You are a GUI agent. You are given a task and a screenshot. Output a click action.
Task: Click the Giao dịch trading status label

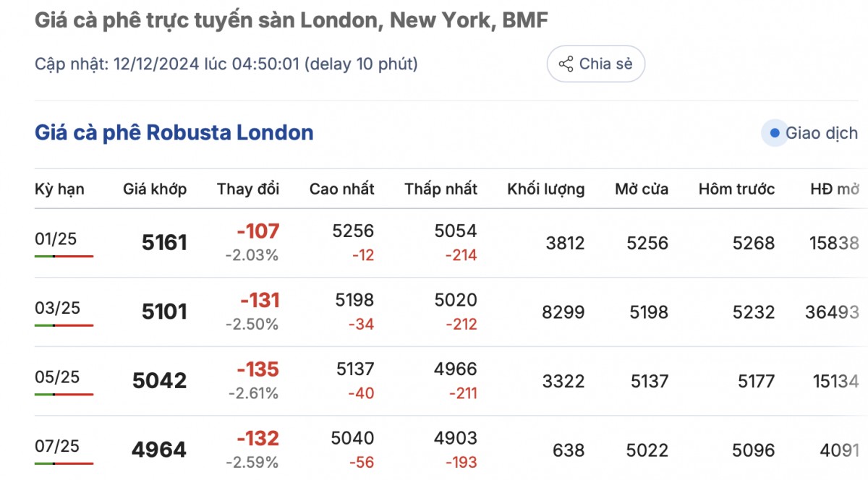click(x=822, y=133)
